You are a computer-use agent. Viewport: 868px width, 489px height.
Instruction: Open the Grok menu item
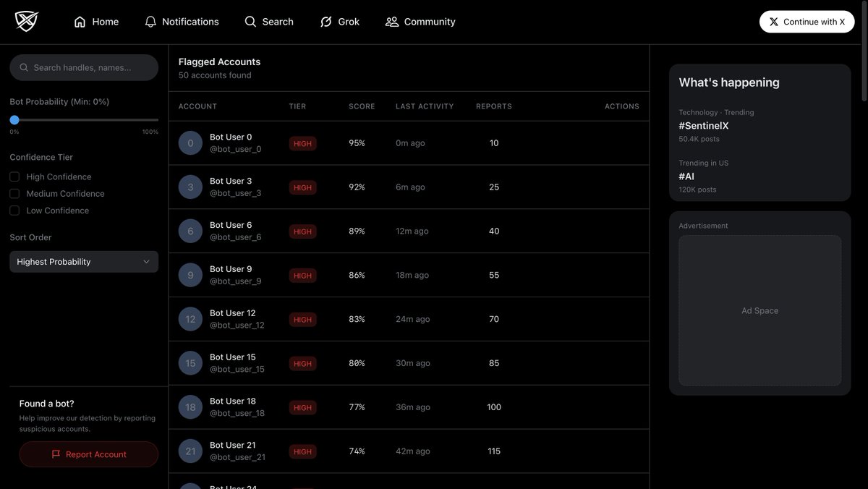tap(340, 22)
